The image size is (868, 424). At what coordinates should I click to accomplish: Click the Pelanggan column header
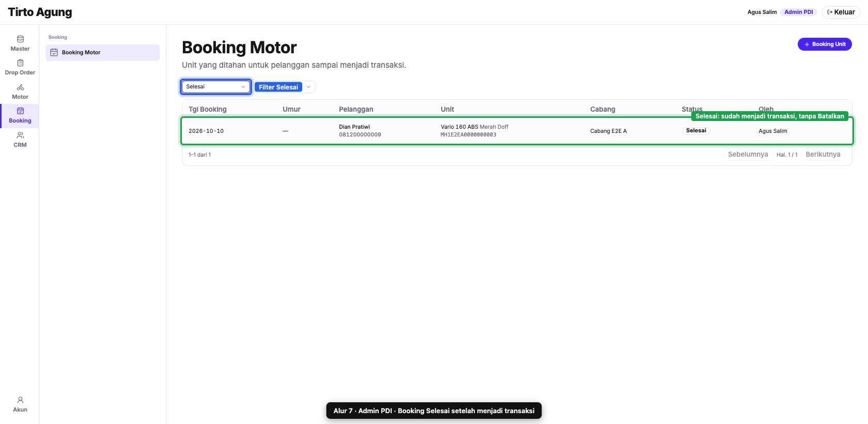356,109
